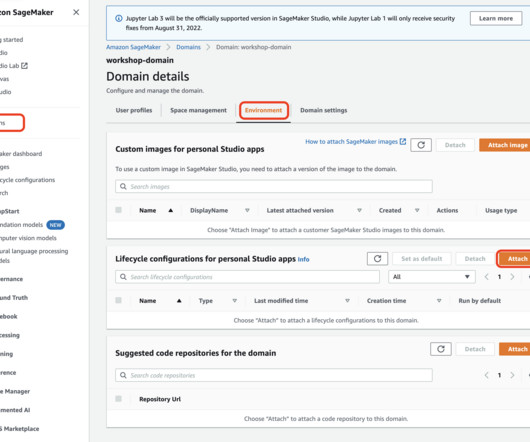Select all checkbox in code repositories table
The width and height of the screenshot is (530, 442).
(118, 399)
